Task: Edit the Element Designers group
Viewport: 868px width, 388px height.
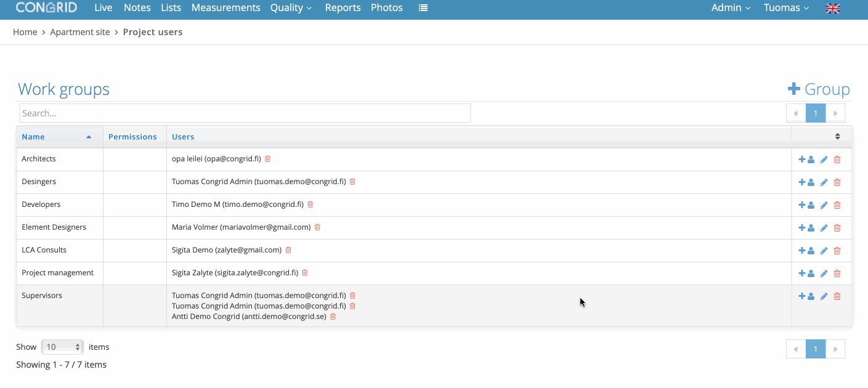Action: coord(824,228)
